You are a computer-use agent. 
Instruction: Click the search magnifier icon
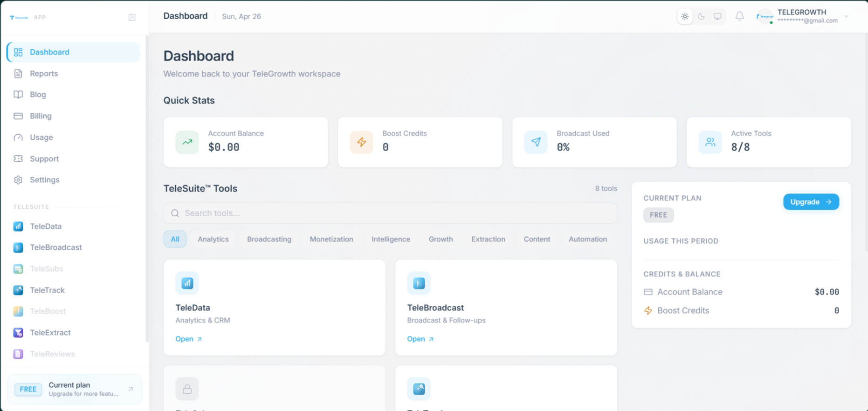tap(175, 213)
